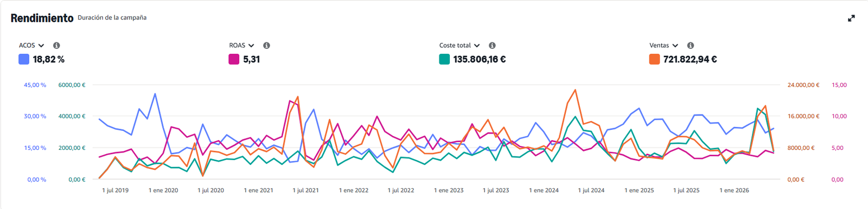Screen dimensions: 868x209
Task: Click the Rendimiento heading
Action: [x=42, y=18]
